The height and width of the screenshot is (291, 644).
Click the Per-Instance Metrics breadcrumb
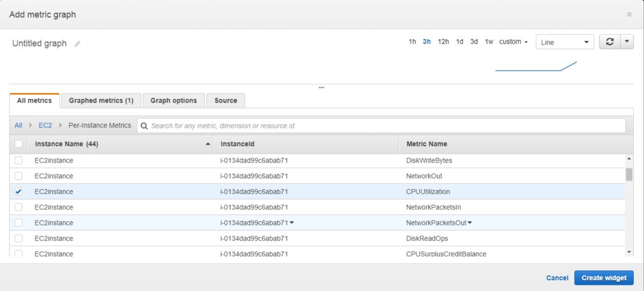pyautogui.click(x=99, y=125)
